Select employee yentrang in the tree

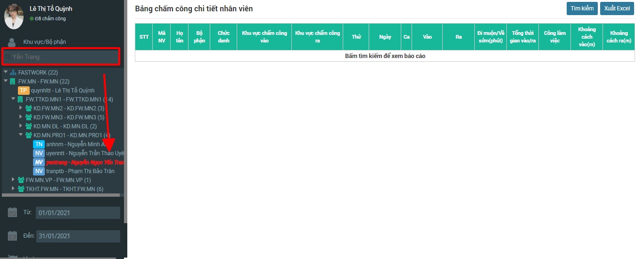[85, 162]
